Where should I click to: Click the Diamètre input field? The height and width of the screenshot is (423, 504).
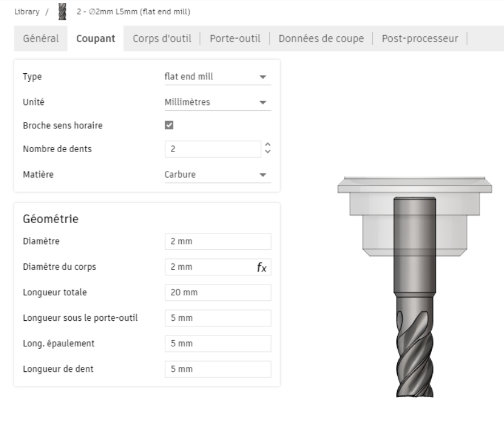coord(218,241)
